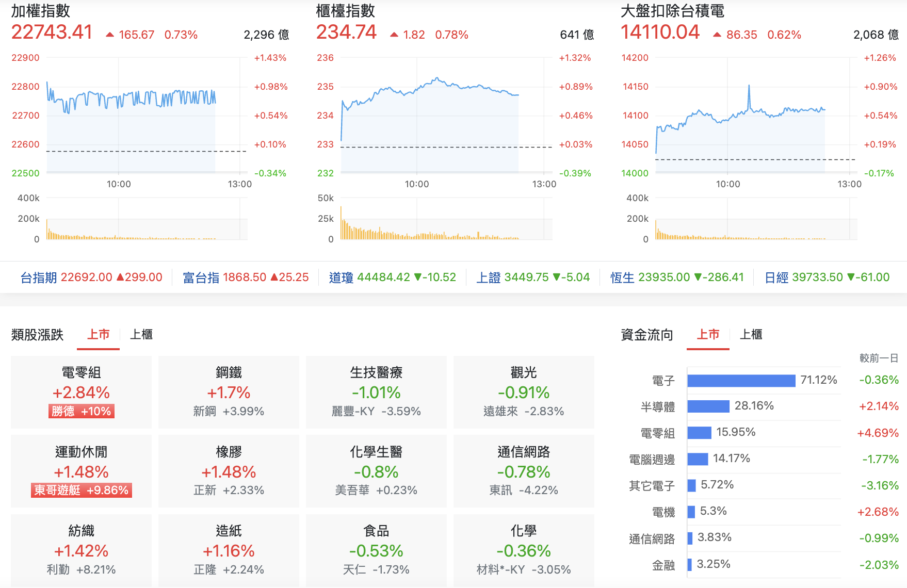The height and width of the screenshot is (588, 907).
Task: Select 上市 tab under 類股漲跌
Action: tap(99, 335)
